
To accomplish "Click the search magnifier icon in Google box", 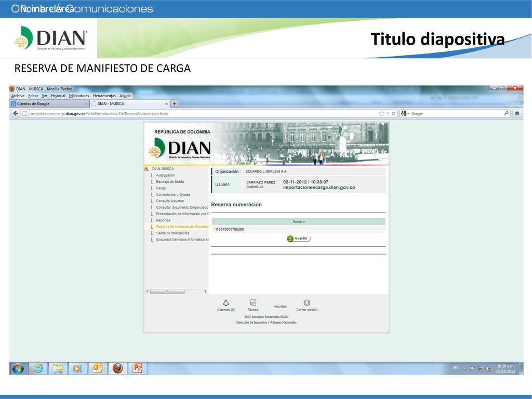I will point(507,113).
